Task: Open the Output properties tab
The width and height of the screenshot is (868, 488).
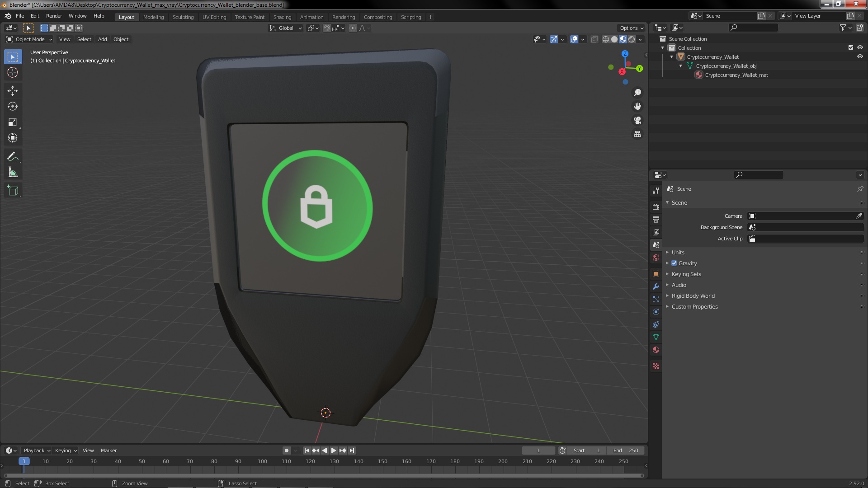Action: tap(656, 219)
